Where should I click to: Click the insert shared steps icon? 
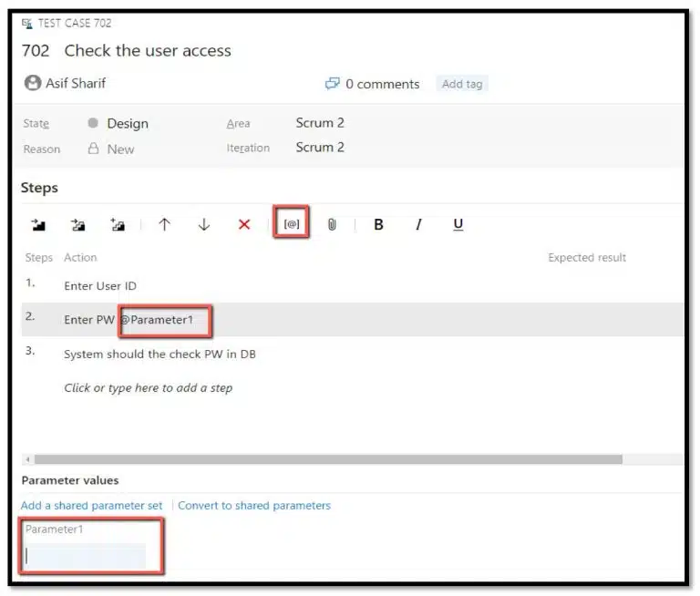(78, 225)
